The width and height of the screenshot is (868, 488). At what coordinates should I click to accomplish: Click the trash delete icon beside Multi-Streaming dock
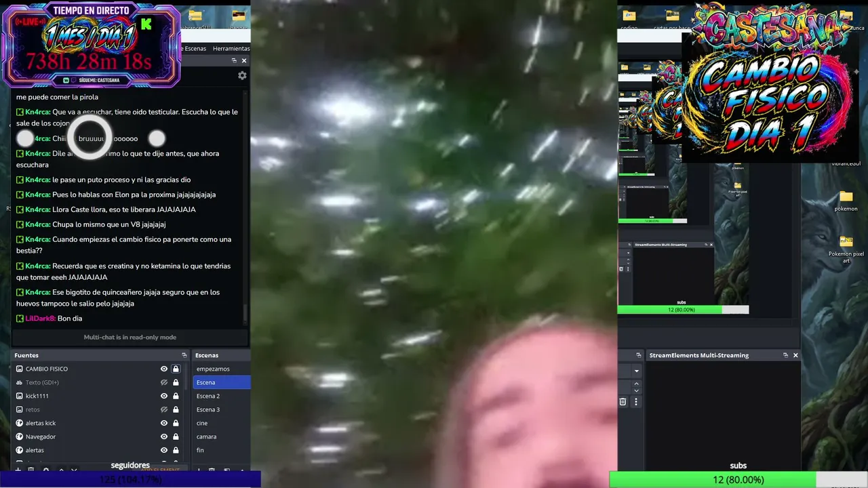(x=623, y=402)
